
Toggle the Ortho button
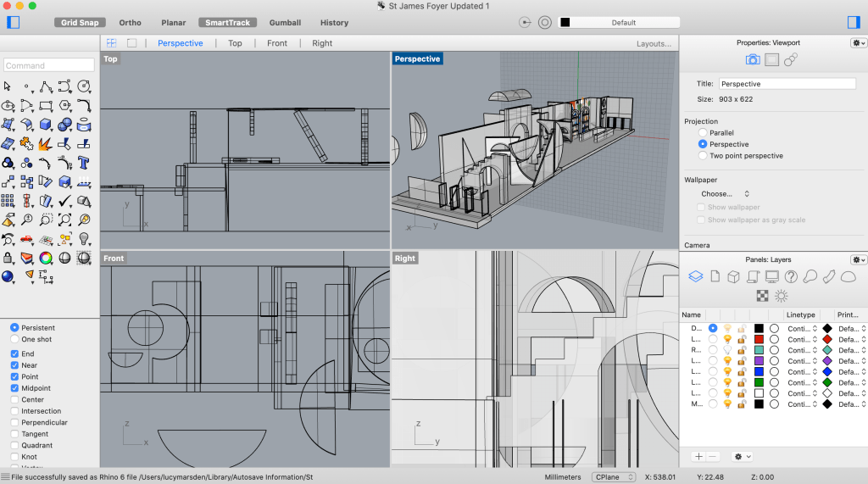[131, 23]
